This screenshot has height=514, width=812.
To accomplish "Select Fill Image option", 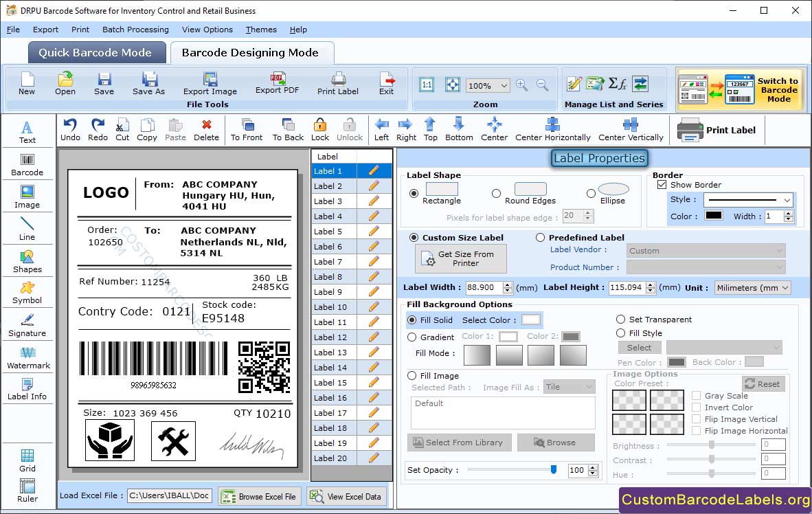I will (x=411, y=376).
